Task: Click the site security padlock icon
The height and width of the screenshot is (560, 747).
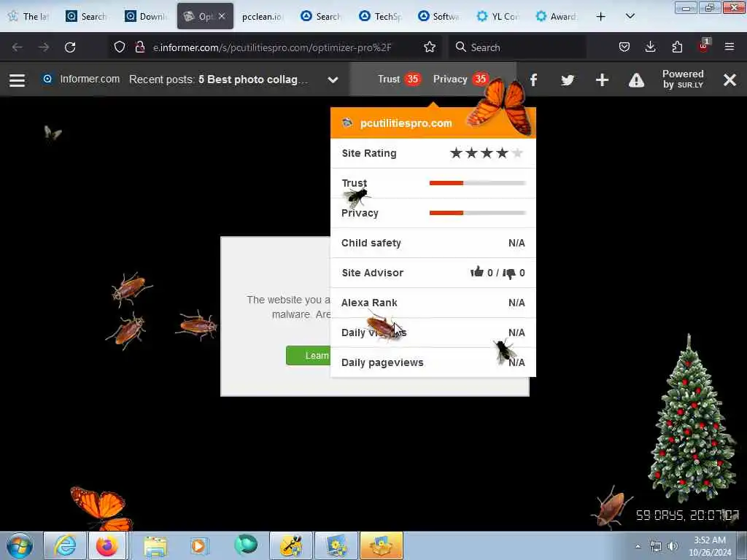Action: click(139, 47)
